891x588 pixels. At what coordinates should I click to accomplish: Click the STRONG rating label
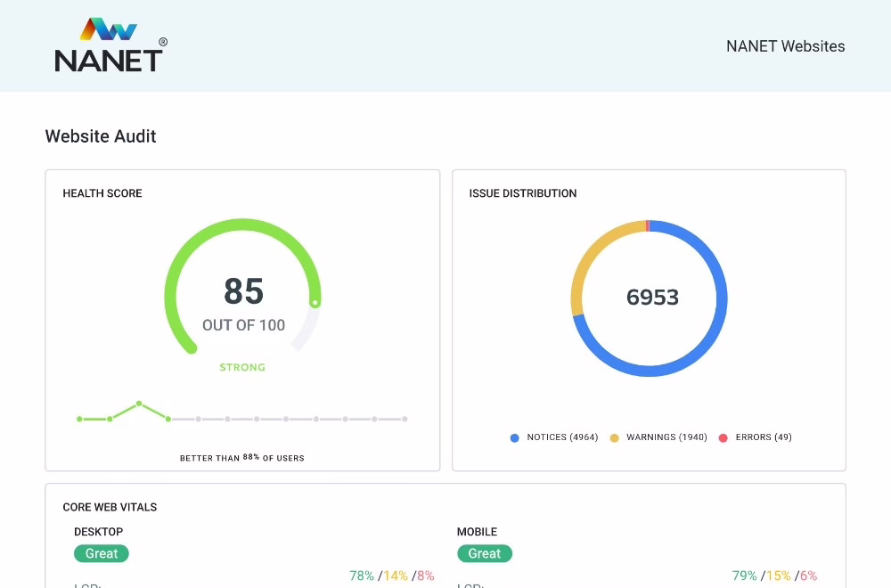[242, 368]
